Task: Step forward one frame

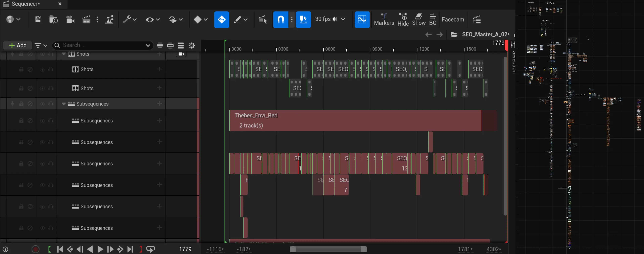Action: click(x=110, y=249)
